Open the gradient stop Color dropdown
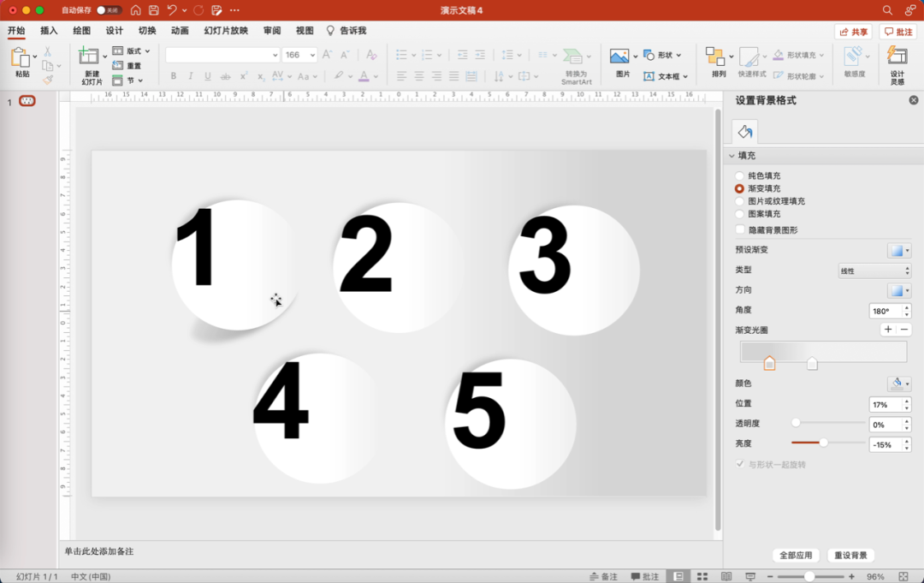Viewport: 924px width, 583px height. click(899, 384)
